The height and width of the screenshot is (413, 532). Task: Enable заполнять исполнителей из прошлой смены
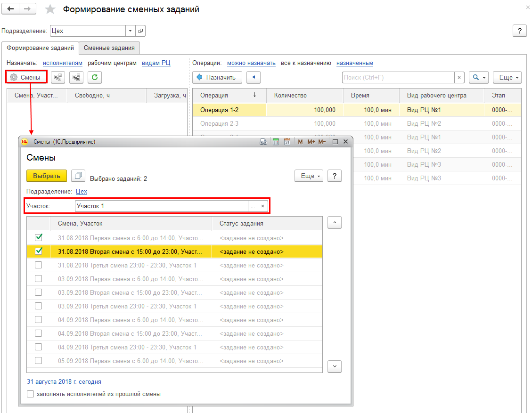coord(31,394)
